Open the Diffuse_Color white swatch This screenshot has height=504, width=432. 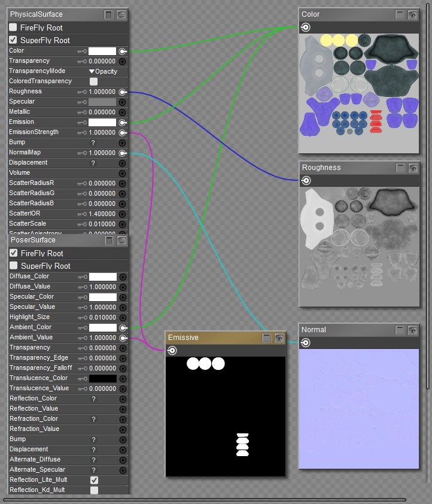(103, 277)
